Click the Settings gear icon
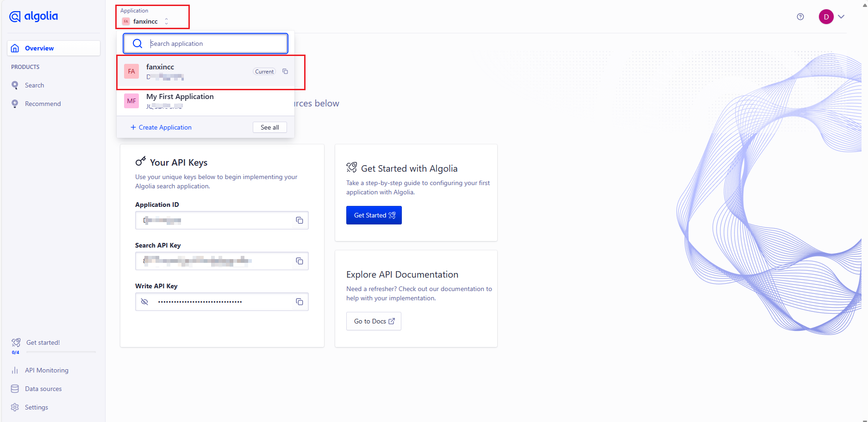The height and width of the screenshot is (422, 868). pos(15,407)
